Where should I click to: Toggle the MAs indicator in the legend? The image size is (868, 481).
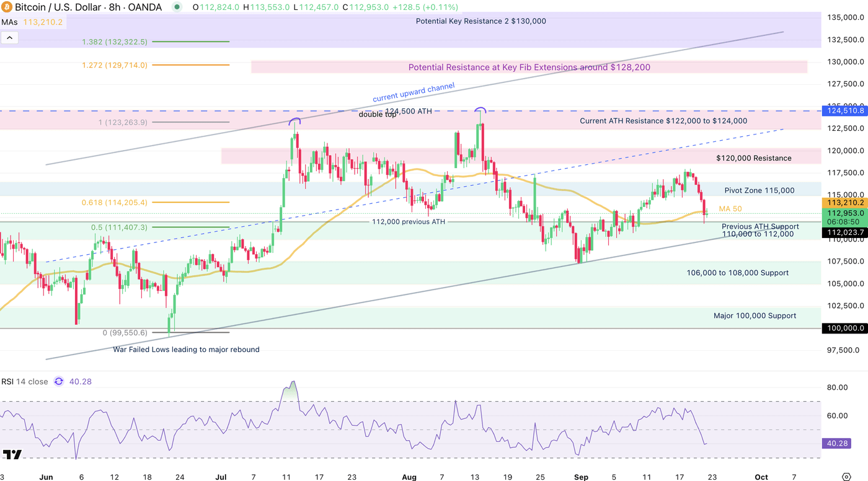click(x=11, y=21)
